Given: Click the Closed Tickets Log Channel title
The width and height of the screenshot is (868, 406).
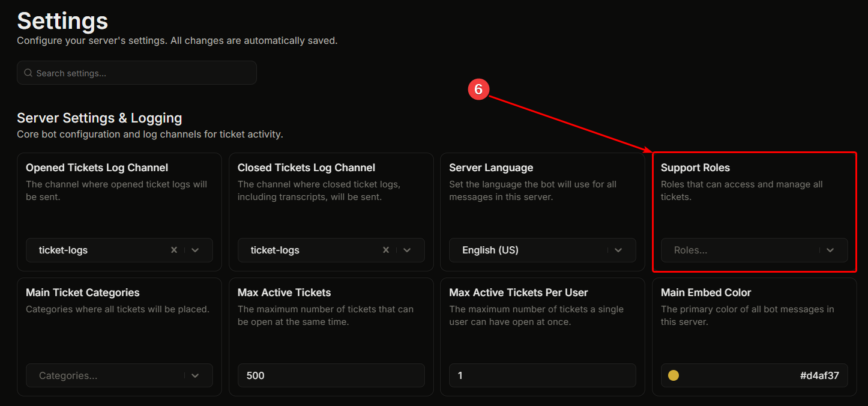Looking at the screenshot, I should click(306, 168).
